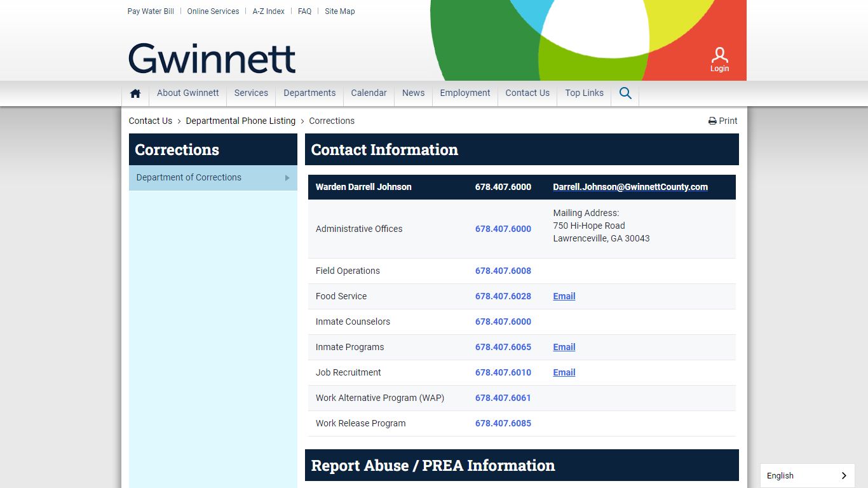
Task: Select the Department of Corrections sidebar item
Action: (213, 178)
